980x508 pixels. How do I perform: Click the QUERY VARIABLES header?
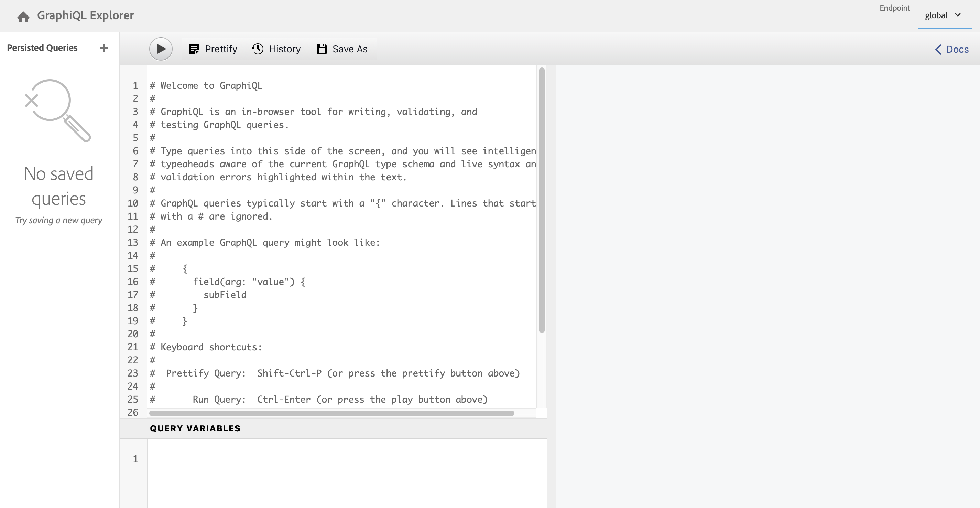click(x=195, y=428)
